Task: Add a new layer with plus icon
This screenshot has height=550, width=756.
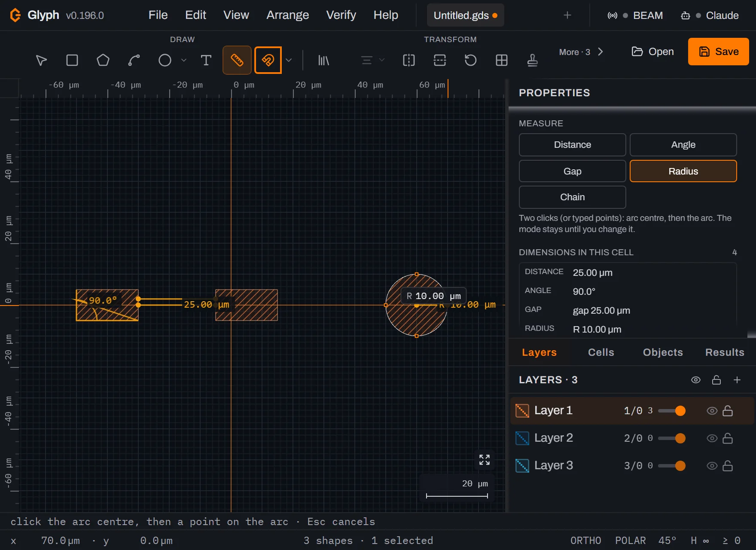Action: 737,380
